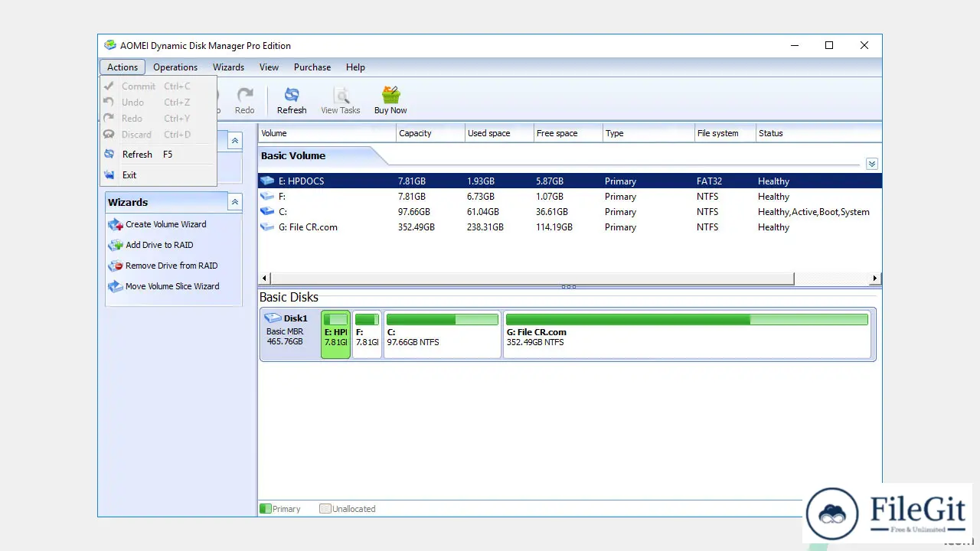Click the drive icon of G: File CR.com row

pos(267,227)
